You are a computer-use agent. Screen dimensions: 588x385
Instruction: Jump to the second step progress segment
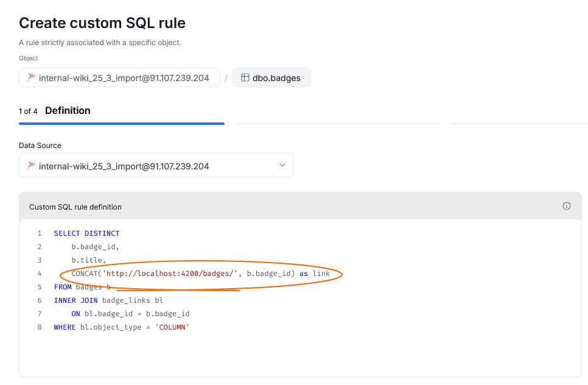tap(337, 124)
